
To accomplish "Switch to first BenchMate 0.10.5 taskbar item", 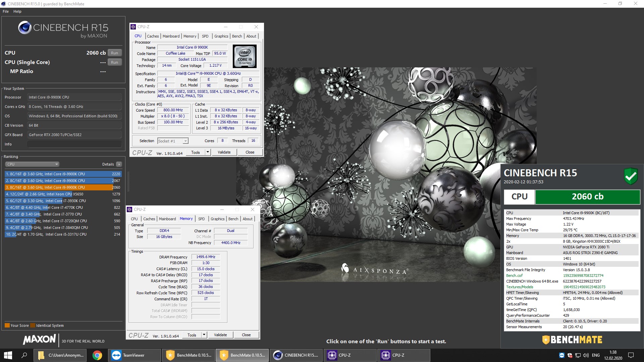I will (188, 355).
